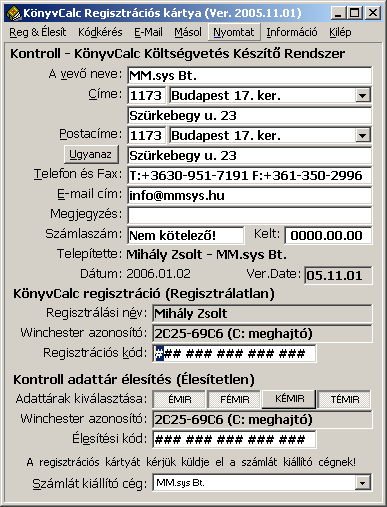Viewport: 387px width, 507px height.
Task: Click the Kontroll adattár élesítés heading
Action: [134, 380]
